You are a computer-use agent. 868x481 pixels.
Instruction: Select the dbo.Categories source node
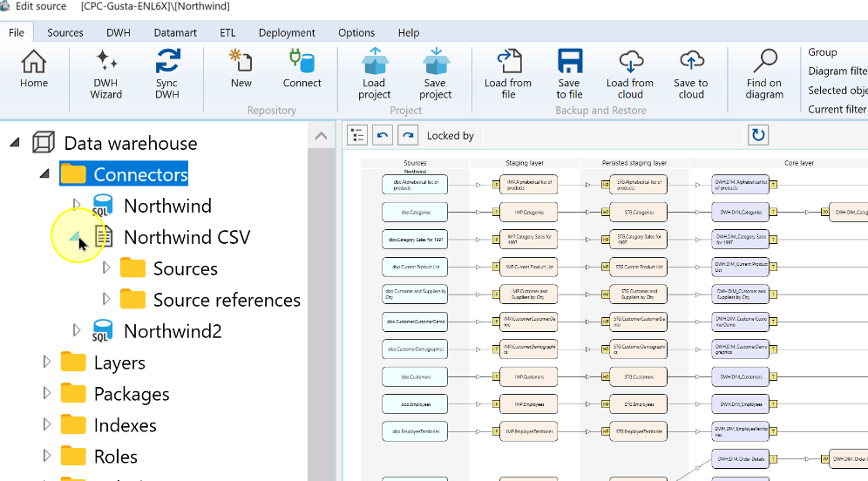(x=415, y=212)
